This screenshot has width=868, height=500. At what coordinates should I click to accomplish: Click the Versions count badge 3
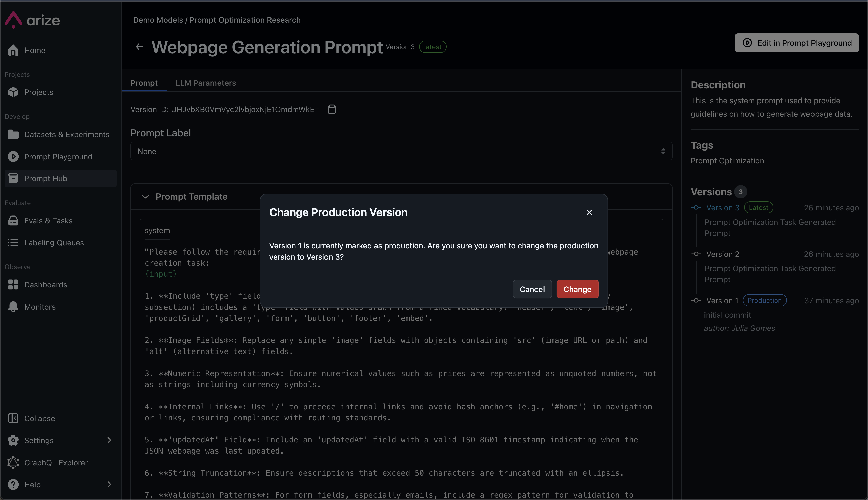coord(740,192)
